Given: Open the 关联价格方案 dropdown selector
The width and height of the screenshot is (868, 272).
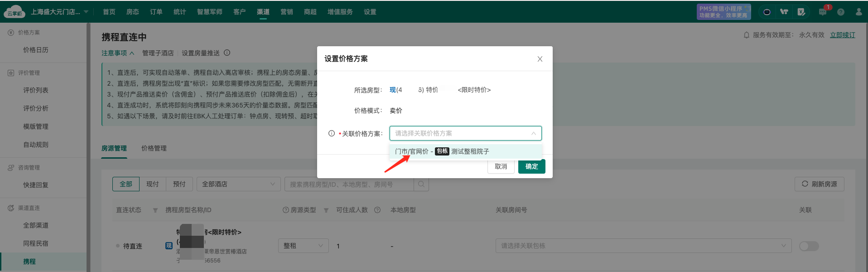Looking at the screenshot, I should coord(465,133).
